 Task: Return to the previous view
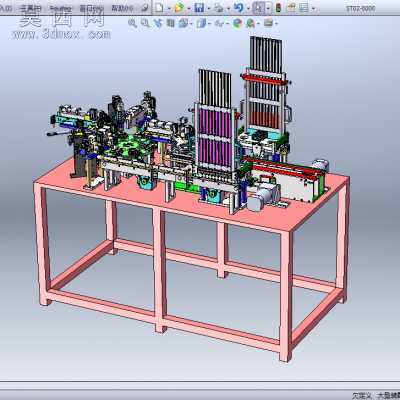157,23
